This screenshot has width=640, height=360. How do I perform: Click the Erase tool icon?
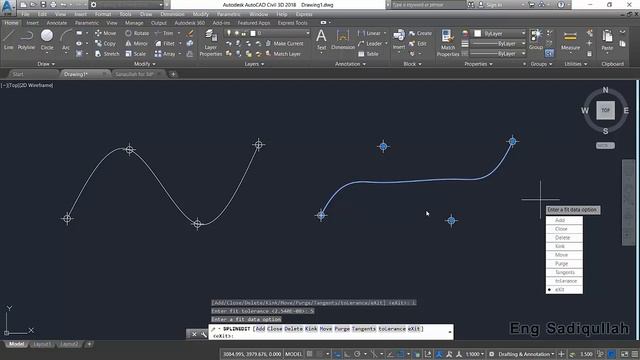click(x=190, y=33)
